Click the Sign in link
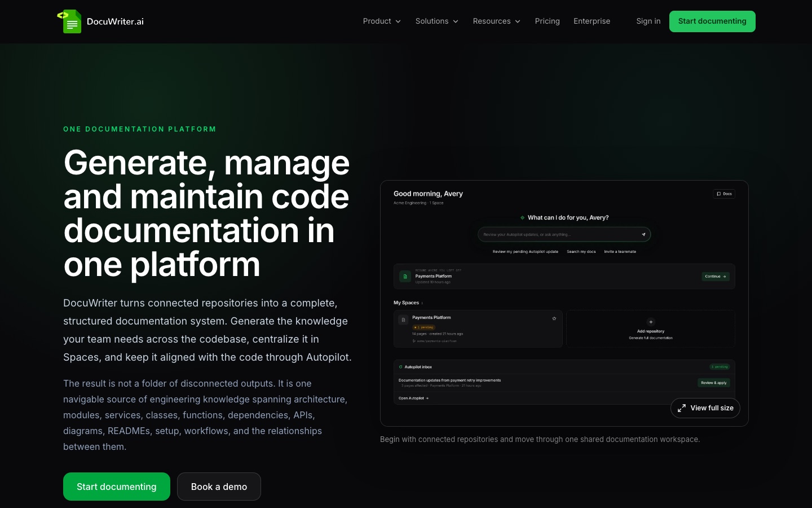The image size is (812, 508). click(648, 21)
